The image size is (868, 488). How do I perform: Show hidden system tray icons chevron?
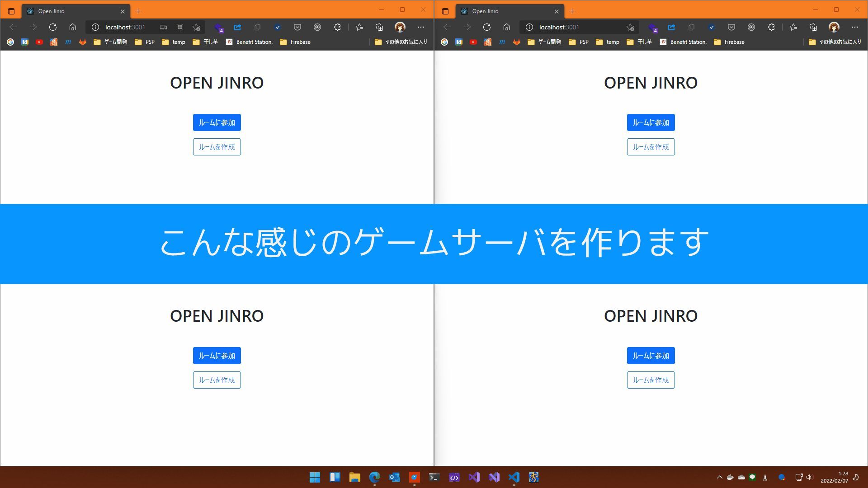pos(719,477)
